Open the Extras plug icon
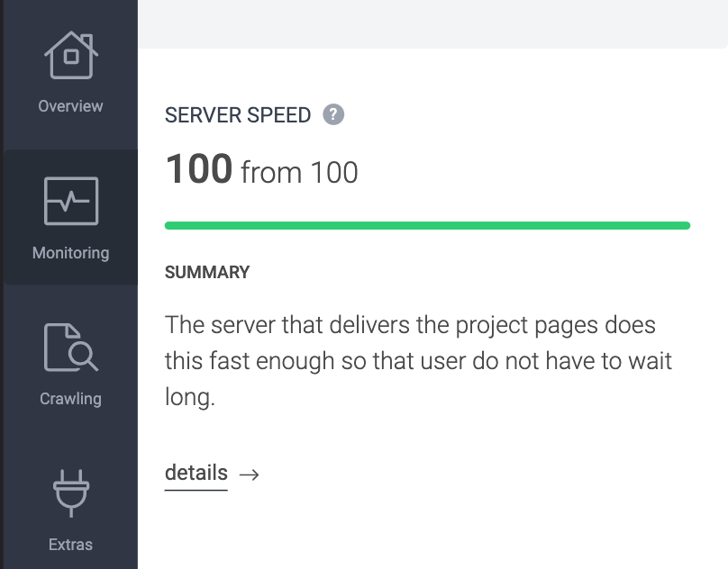 pyautogui.click(x=71, y=493)
